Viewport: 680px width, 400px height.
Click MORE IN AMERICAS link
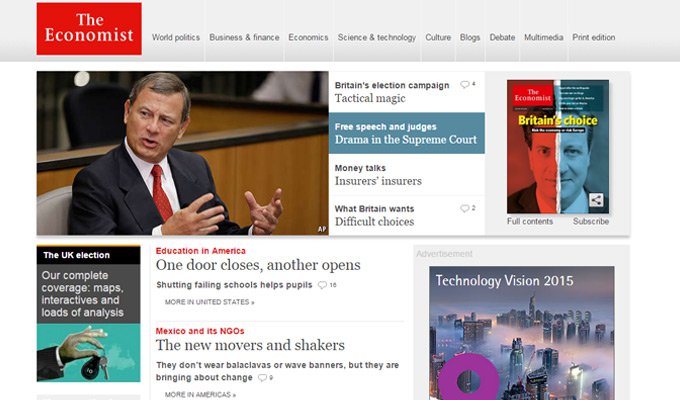(x=200, y=395)
